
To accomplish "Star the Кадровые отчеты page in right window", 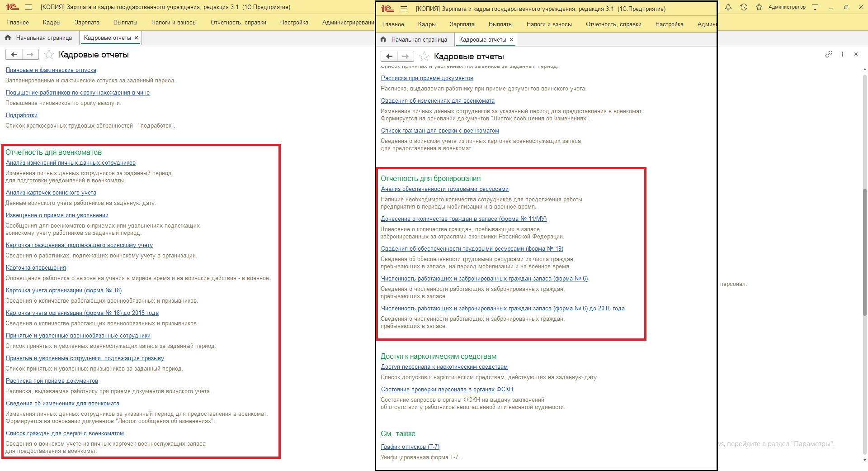I will [424, 57].
